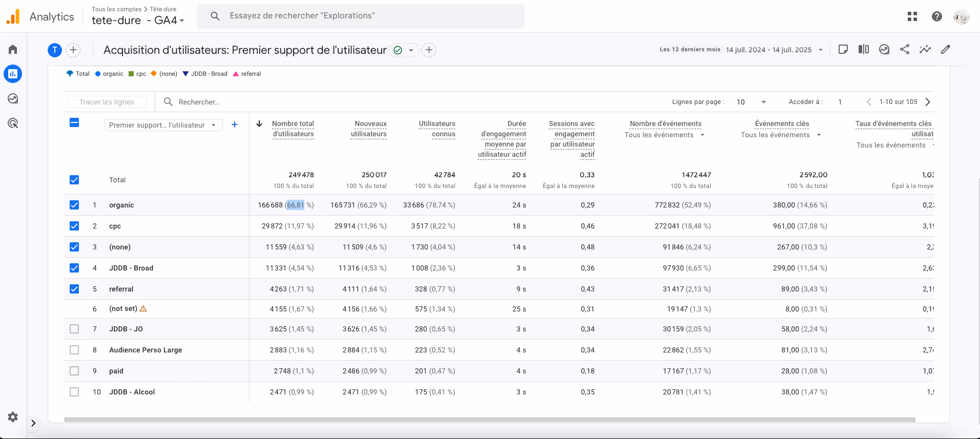Click the Google Analytics logo
Screen dimensions: 980x439
pyautogui.click(x=13, y=16)
